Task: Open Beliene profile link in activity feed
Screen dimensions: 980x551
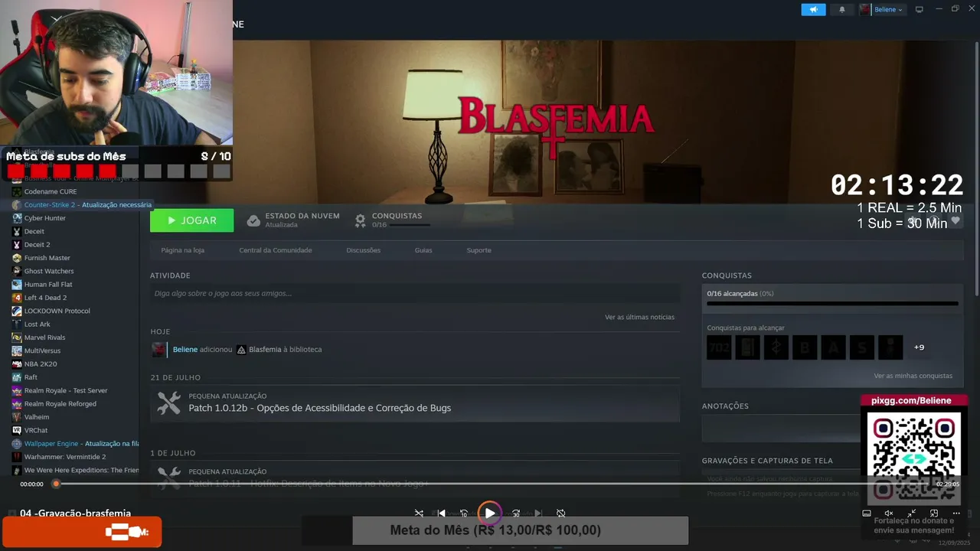Action: pos(185,350)
